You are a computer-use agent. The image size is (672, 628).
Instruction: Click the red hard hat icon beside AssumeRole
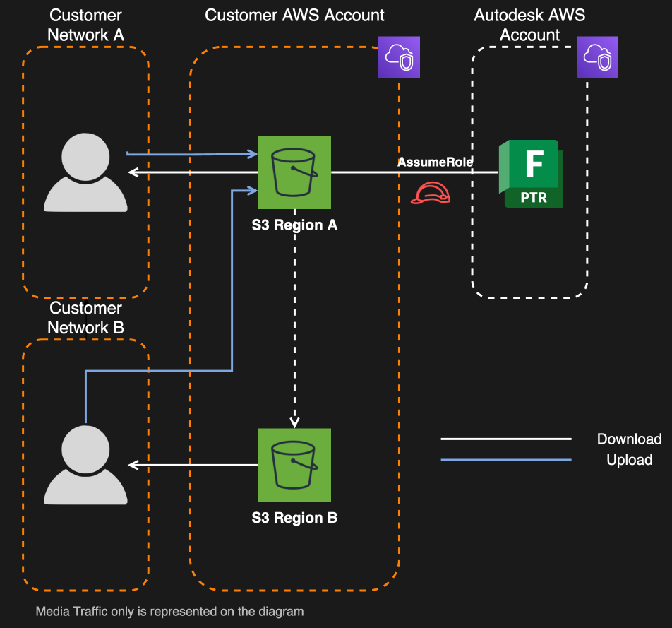pyautogui.click(x=431, y=191)
